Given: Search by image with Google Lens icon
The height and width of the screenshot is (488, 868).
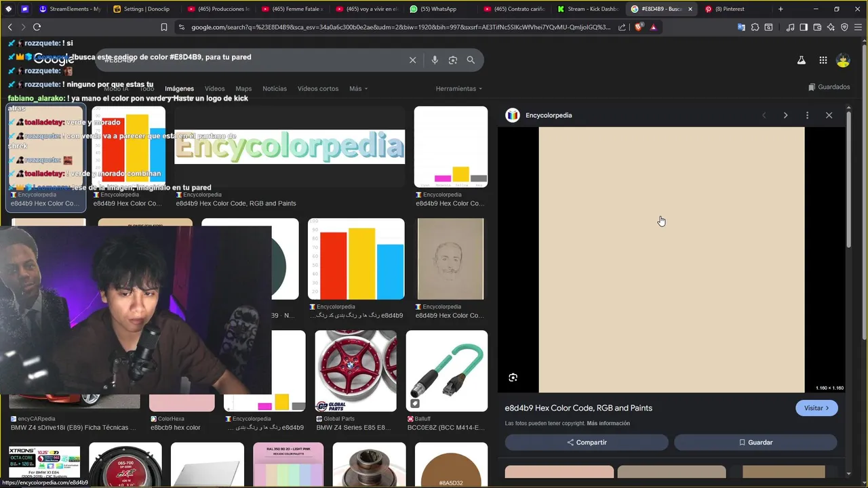Looking at the screenshot, I should point(453,60).
